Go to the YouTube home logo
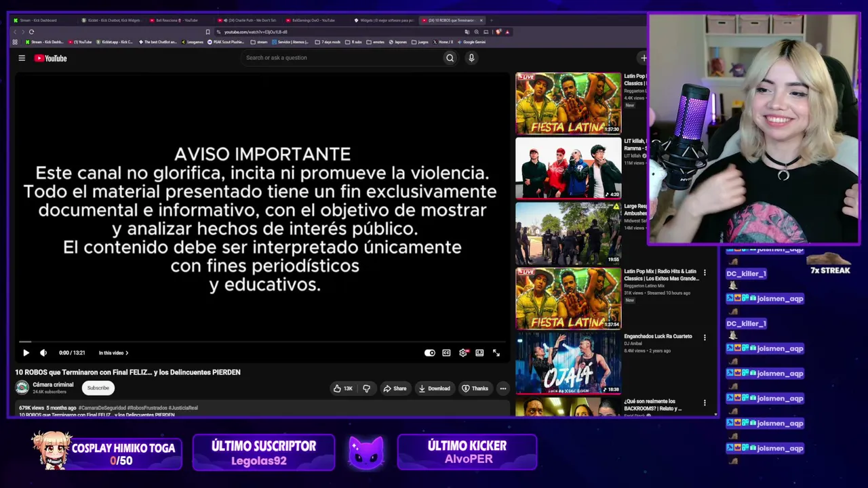This screenshot has height=488, width=868. click(x=51, y=58)
